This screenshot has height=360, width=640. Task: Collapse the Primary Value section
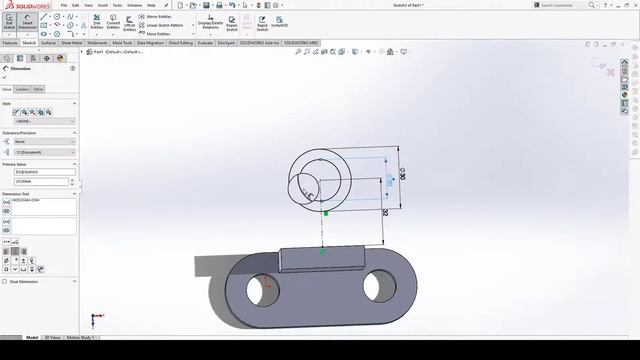pos(74,164)
